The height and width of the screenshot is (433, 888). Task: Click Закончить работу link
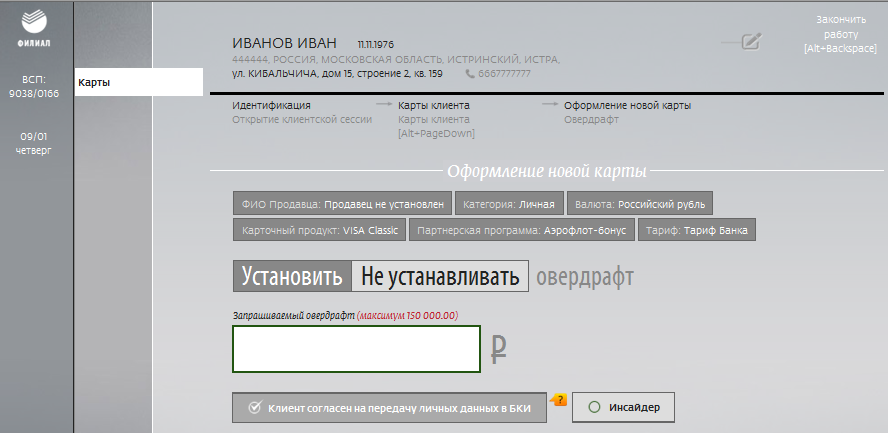[840, 34]
